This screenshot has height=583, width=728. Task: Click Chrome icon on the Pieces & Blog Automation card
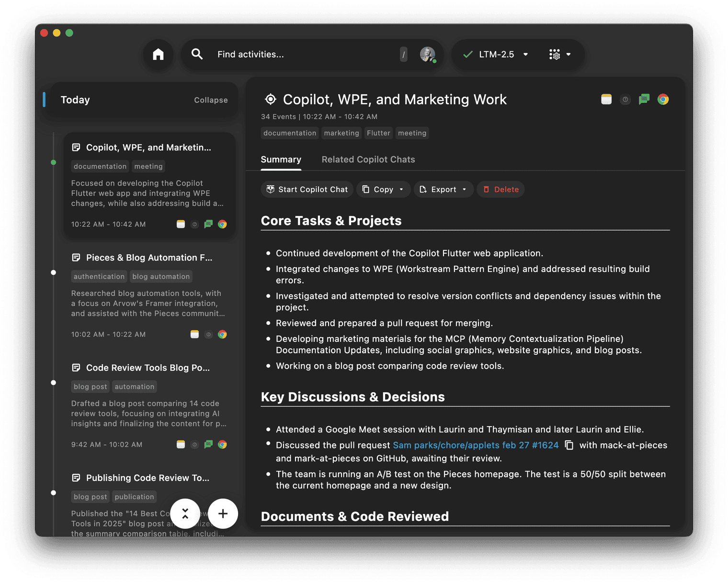click(222, 334)
